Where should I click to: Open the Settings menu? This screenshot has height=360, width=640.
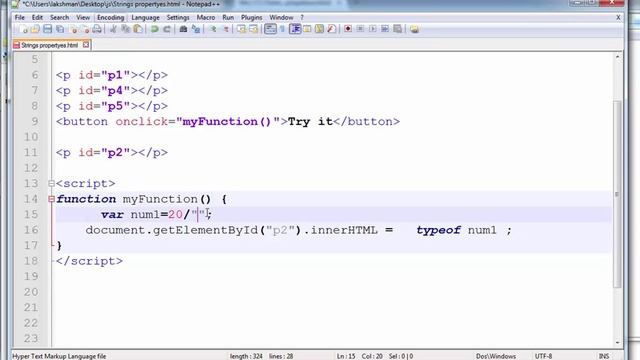pyautogui.click(x=178, y=18)
